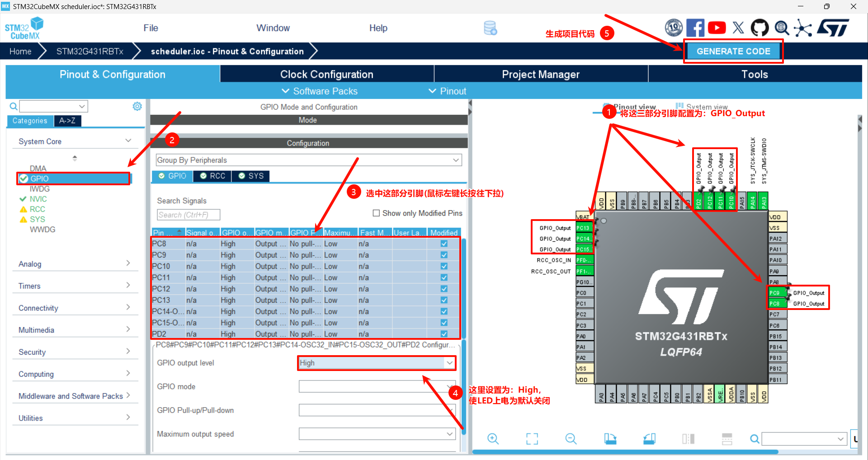The width and height of the screenshot is (868, 460).
Task: Click the STM32CubeMX logo
Action: [24, 28]
